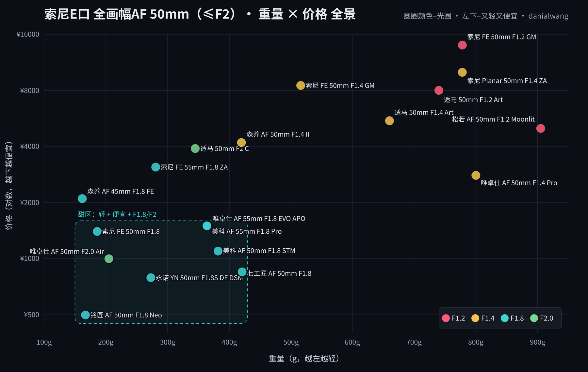588x372 pixels.
Task: Click the 永诺 YN 50mm F1.8S DF DSM point
Action: 151,278
